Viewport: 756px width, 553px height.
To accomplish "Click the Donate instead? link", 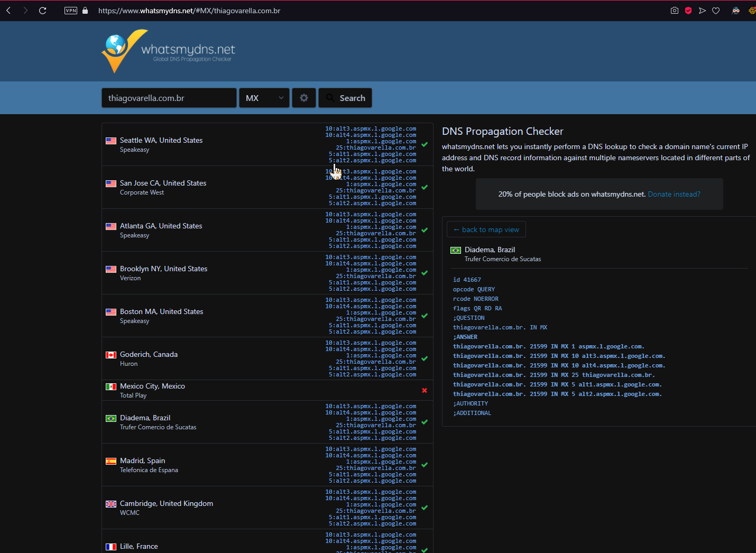I will pos(674,194).
